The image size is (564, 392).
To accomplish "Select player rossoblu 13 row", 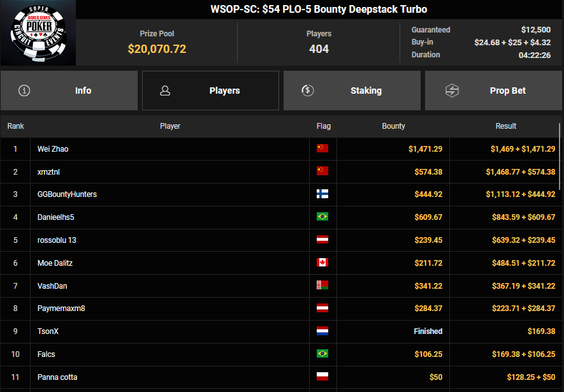I will (57, 240).
